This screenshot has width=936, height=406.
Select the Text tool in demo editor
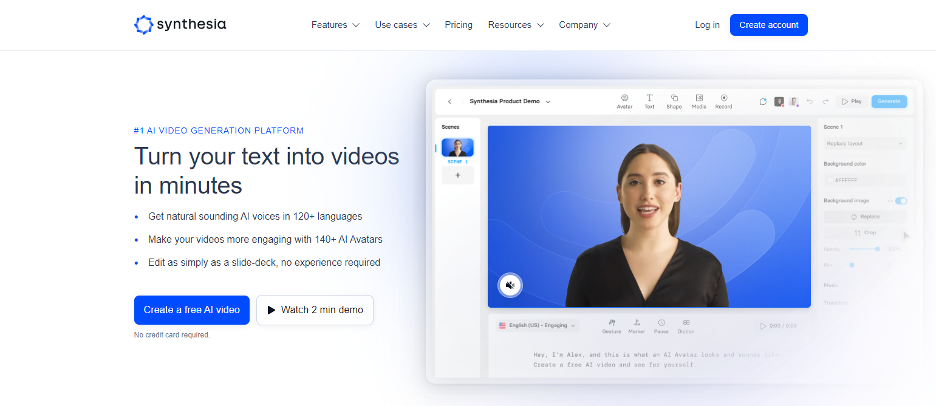[x=649, y=101]
